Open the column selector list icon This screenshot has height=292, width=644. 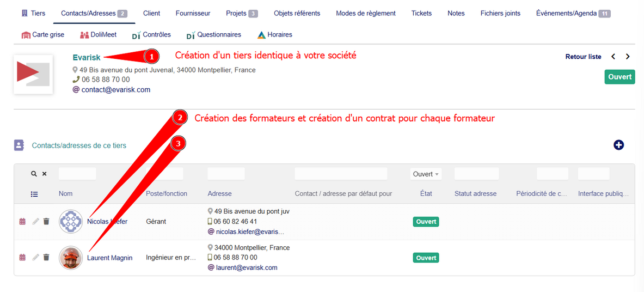34,193
